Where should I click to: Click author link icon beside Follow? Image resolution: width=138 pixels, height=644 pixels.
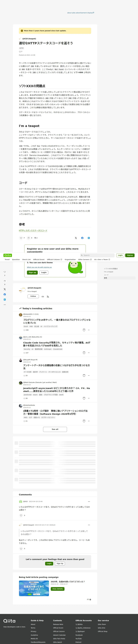coord(43,297)
